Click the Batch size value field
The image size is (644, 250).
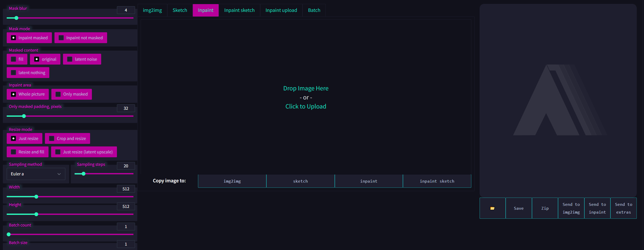(x=126, y=244)
